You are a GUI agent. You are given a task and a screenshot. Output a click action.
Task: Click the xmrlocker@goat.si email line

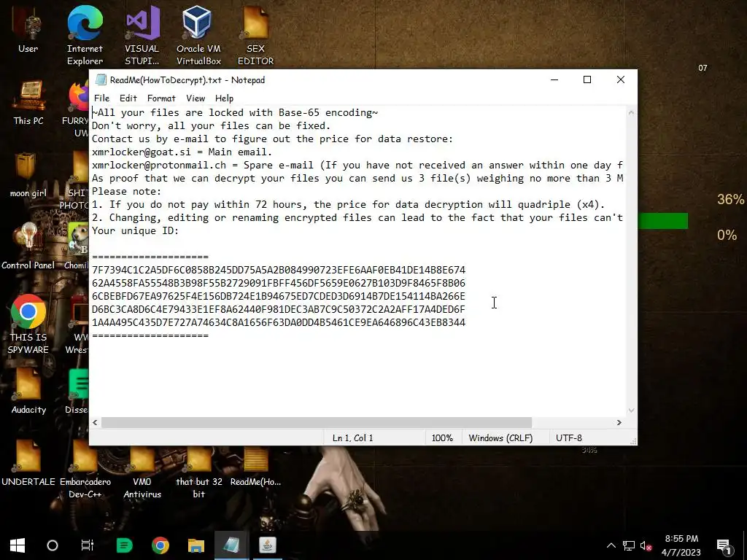[182, 152]
